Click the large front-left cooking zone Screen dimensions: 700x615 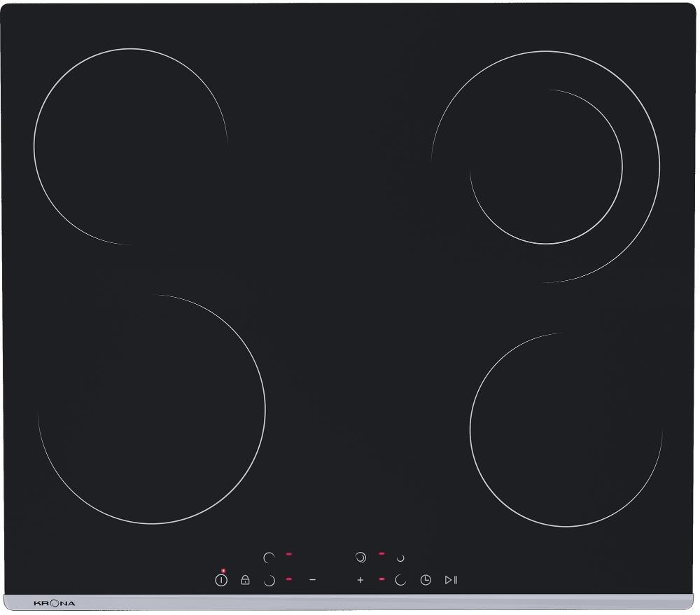click(151, 409)
